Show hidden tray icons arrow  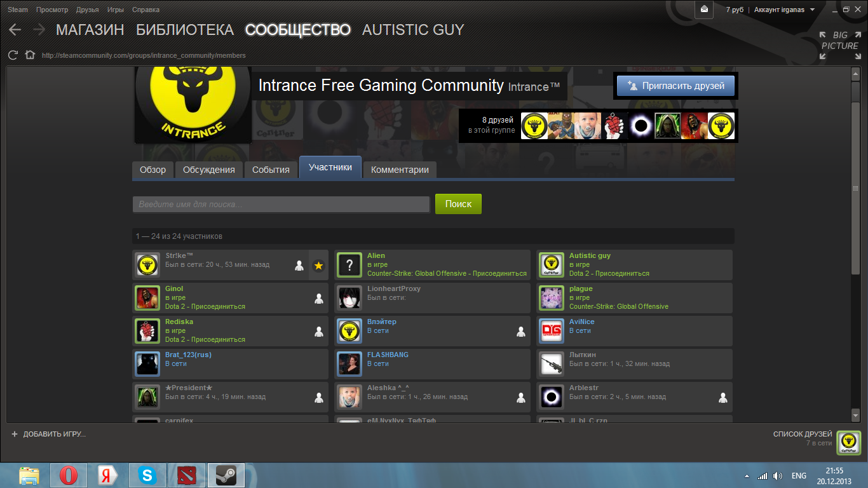tap(747, 476)
